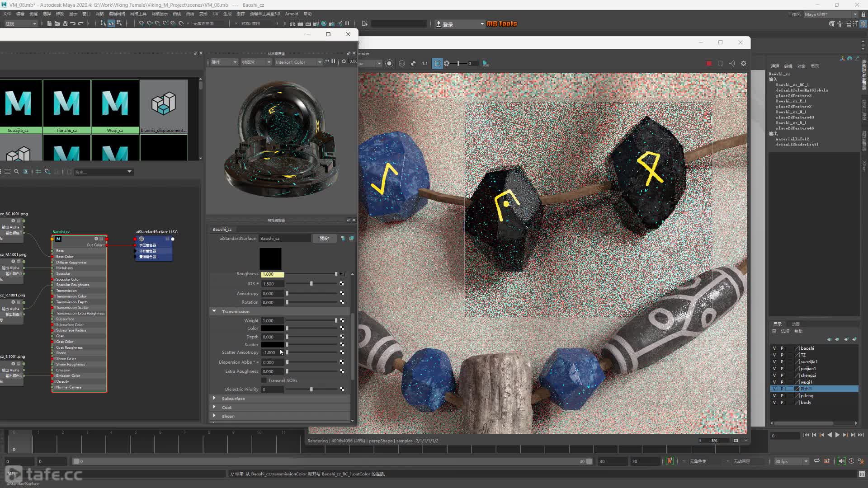
Task: Open the Maya workspace dropdown at top right
Action: coord(831,14)
